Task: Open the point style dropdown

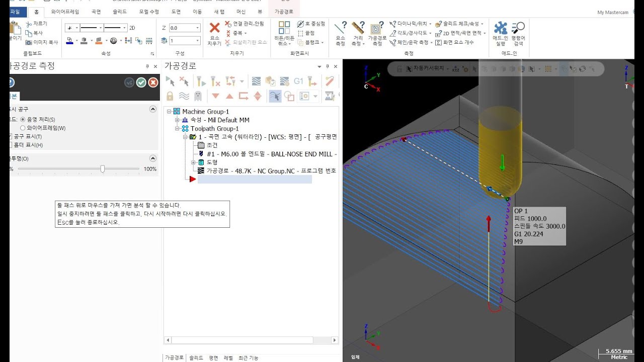Action: pyautogui.click(x=75, y=28)
